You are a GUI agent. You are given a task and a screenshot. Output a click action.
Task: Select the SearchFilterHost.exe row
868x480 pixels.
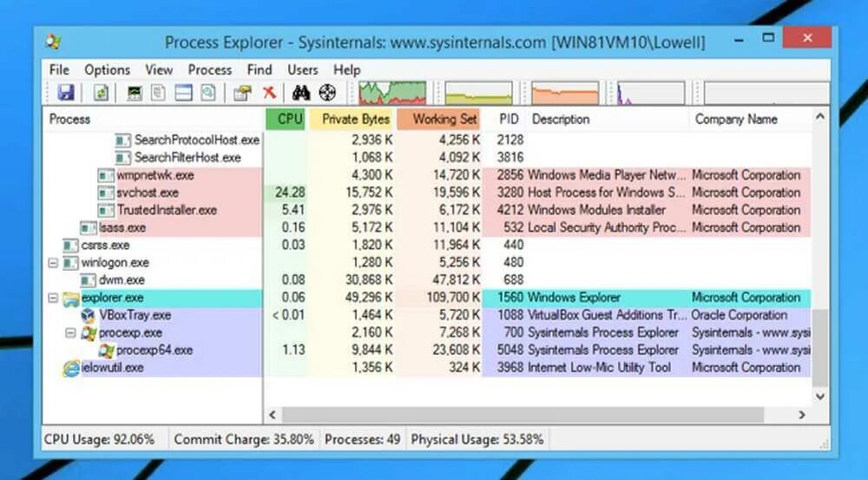click(427, 158)
